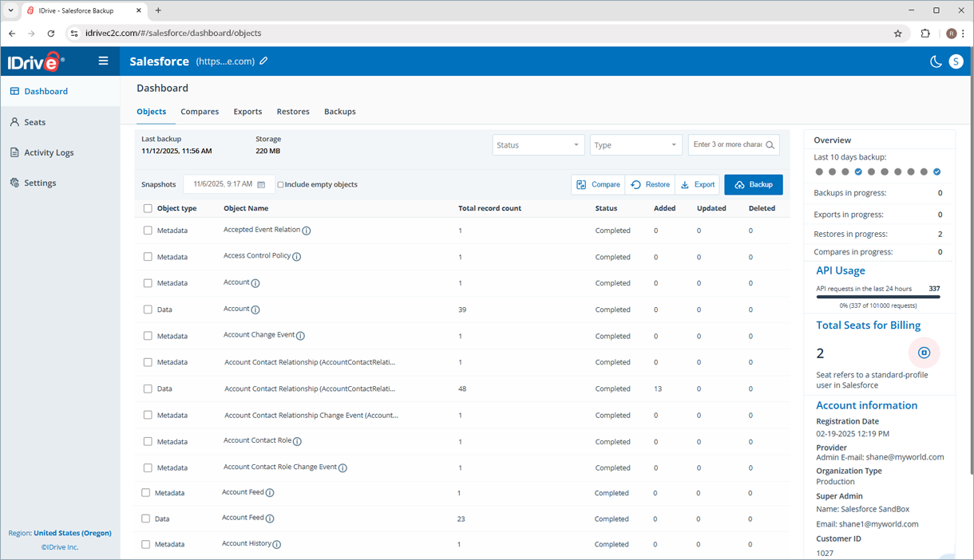This screenshot has height=560, width=974.
Task: Show info for Account Contact Role Change Event
Action: [342, 467]
